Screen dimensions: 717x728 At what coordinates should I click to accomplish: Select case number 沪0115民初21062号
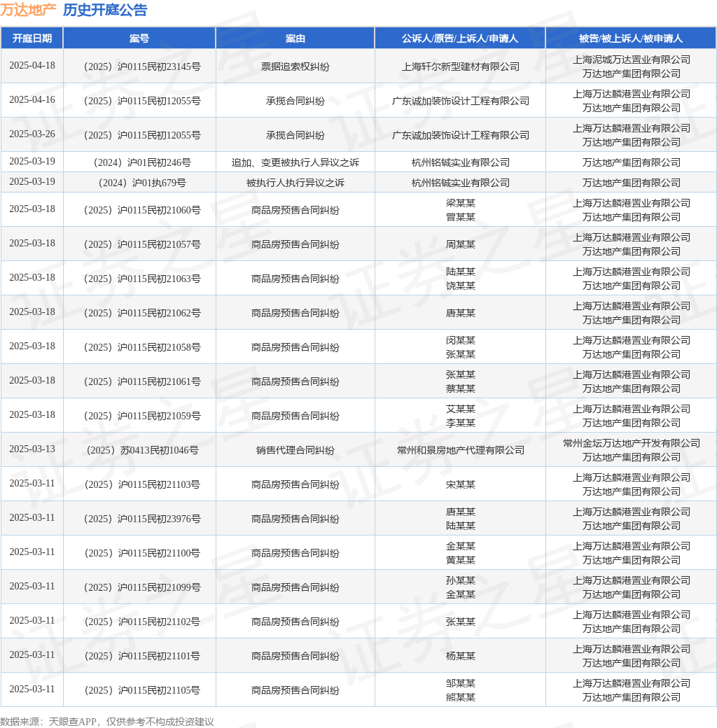pos(142,313)
